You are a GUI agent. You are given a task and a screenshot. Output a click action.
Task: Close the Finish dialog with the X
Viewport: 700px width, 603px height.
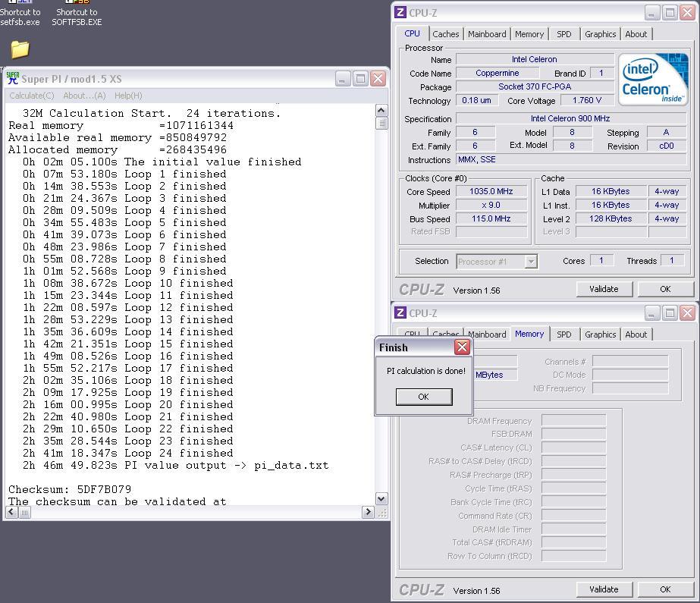(462, 347)
